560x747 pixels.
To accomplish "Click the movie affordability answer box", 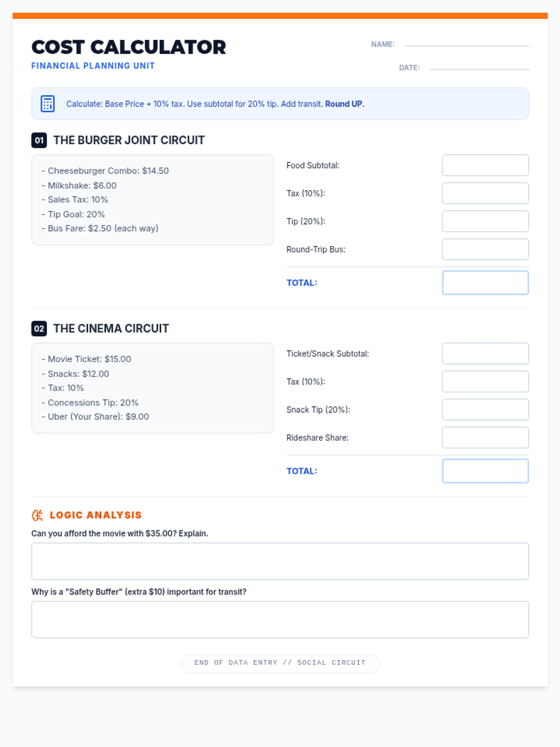I will click(x=280, y=561).
